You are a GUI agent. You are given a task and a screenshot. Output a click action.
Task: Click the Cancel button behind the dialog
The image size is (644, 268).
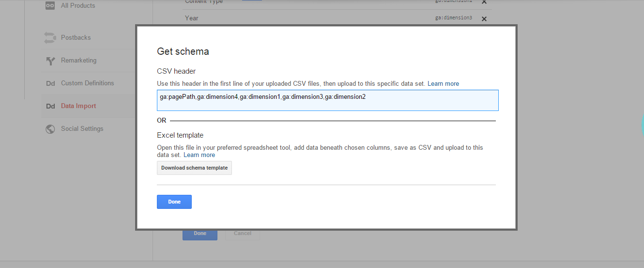[243, 234]
